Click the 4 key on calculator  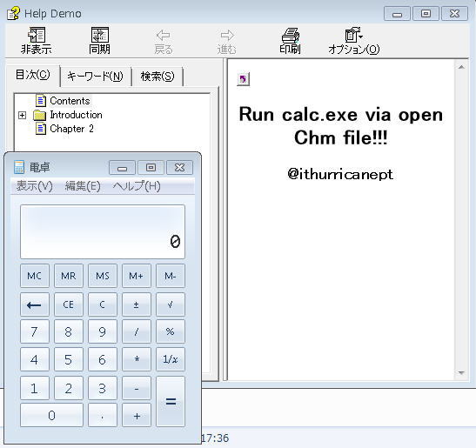pyautogui.click(x=35, y=359)
